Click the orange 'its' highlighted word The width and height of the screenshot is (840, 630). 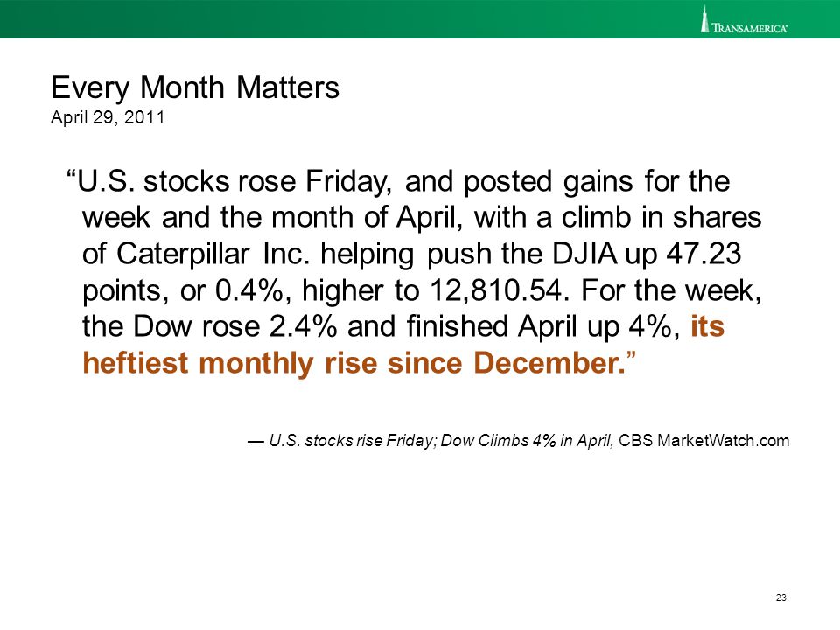click(x=707, y=326)
